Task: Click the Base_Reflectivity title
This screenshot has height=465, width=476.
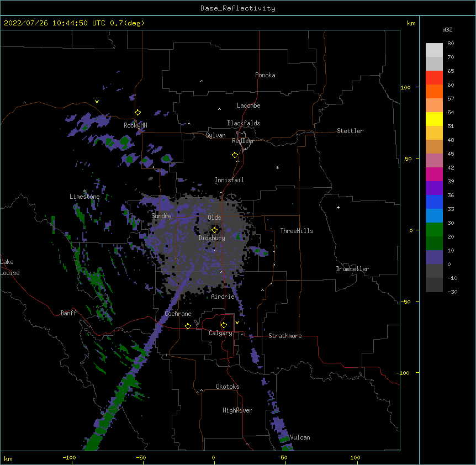Action: [238, 8]
